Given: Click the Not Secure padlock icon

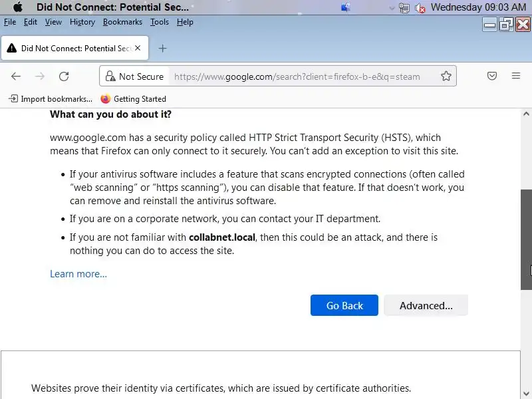Looking at the screenshot, I should (x=110, y=76).
